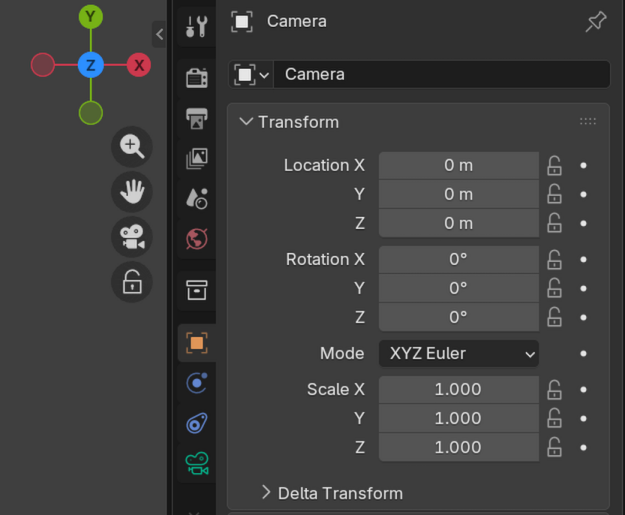The height and width of the screenshot is (515, 625).
Task: Click the pin icon beside Camera header
Action: point(596,22)
